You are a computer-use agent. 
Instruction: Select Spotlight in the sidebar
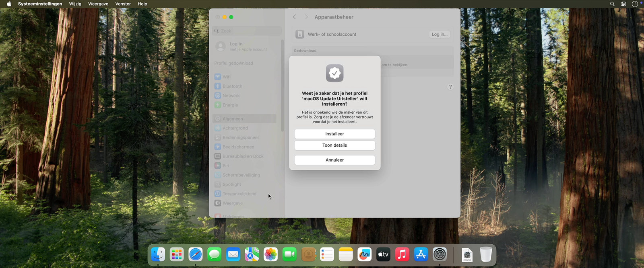[245, 184]
